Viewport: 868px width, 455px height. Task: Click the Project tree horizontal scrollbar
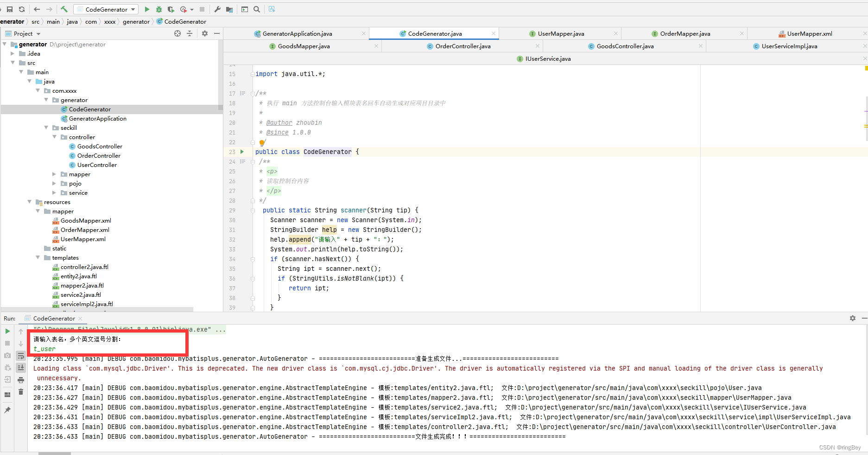97,309
